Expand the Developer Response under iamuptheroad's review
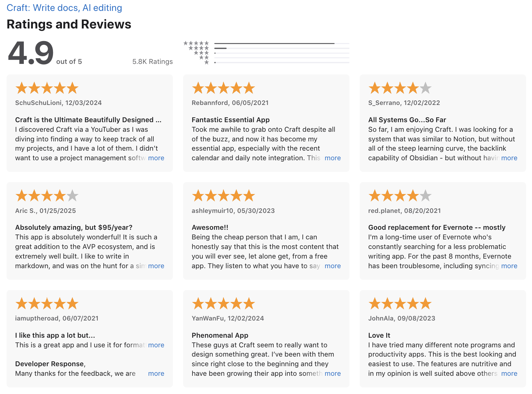The height and width of the screenshot is (394, 532). pos(156,373)
